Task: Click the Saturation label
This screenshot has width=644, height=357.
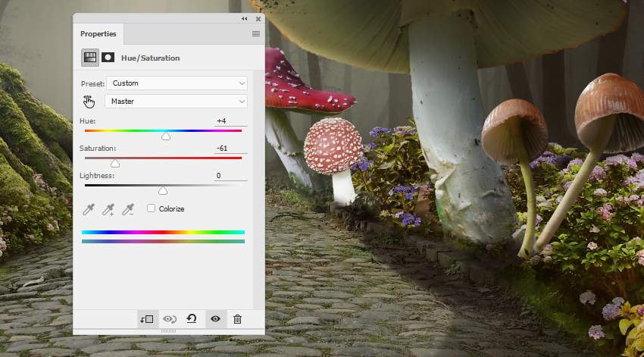Action: 98,149
